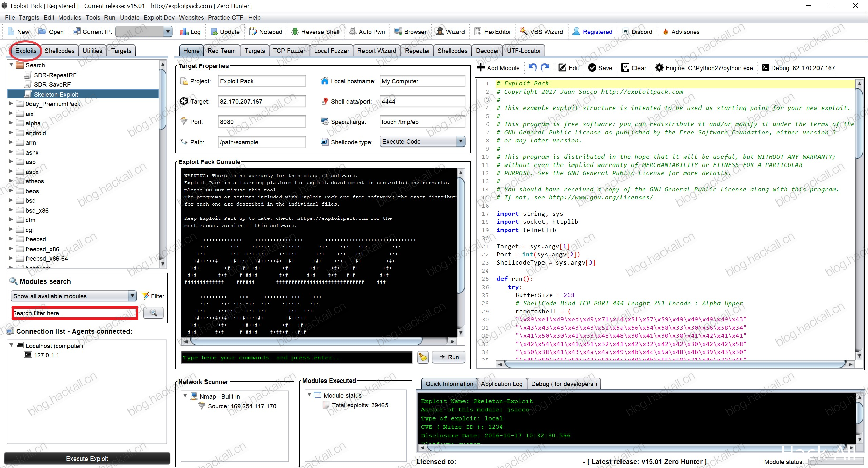The image size is (868, 468).
Task: Click the Special args field
Action: click(422, 122)
